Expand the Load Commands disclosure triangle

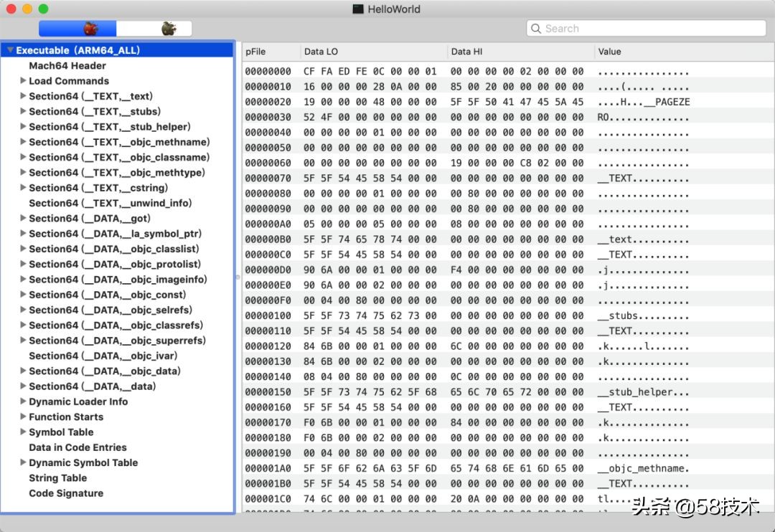click(23, 81)
